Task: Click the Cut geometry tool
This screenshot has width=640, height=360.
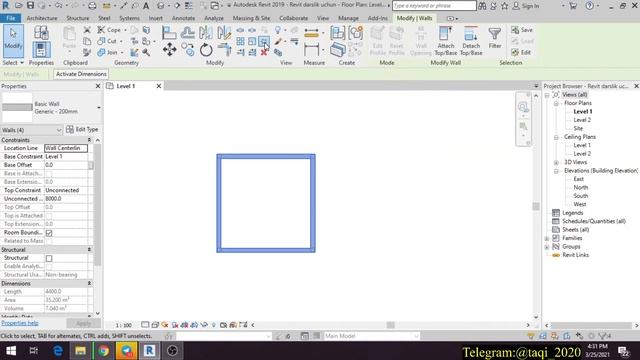Action: (x=107, y=41)
